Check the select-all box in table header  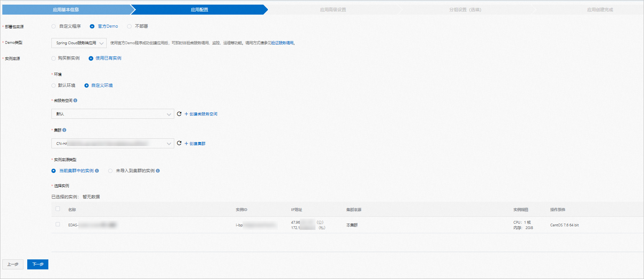click(58, 209)
